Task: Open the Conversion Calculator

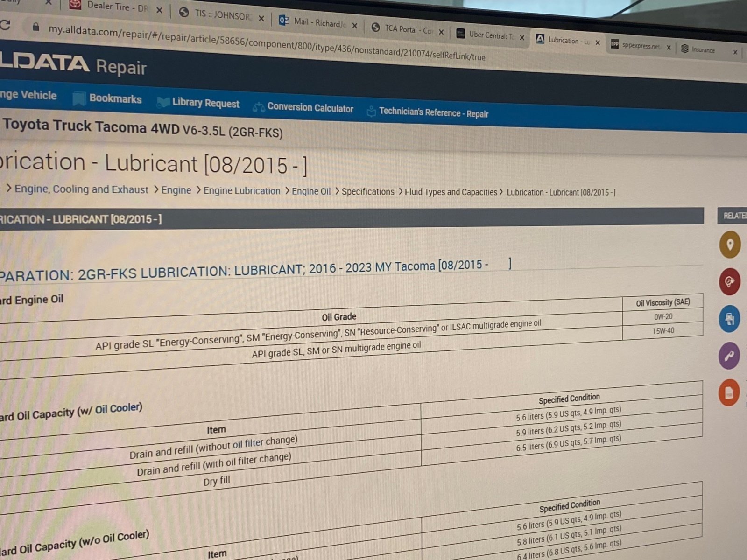Action: (310, 107)
